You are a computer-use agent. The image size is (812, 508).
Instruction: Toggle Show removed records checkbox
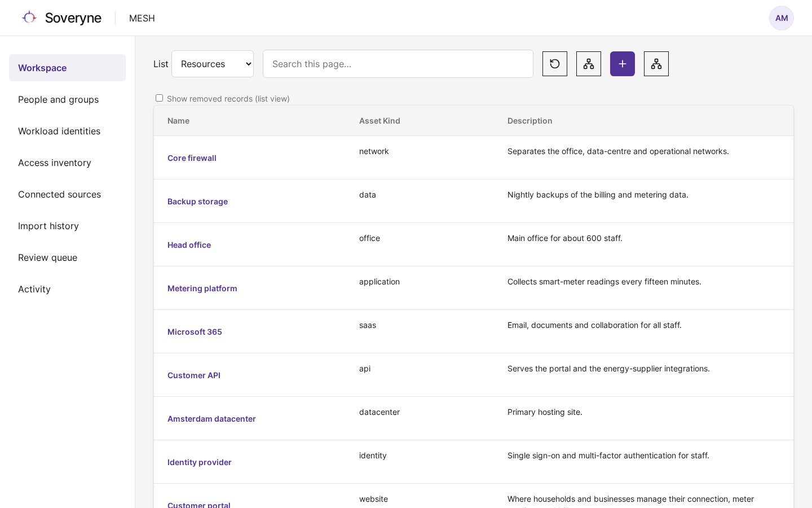pyautogui.click(x=159, y=98)
